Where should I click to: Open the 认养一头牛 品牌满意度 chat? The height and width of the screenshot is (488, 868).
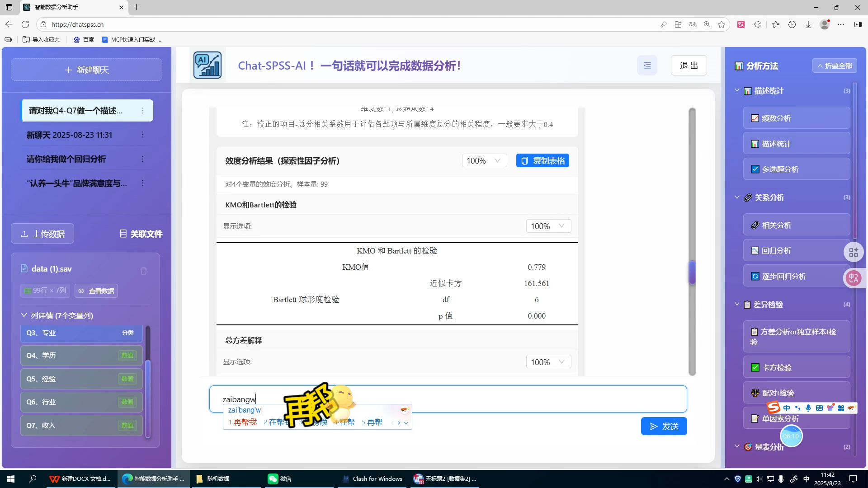(x=77, y=183)
